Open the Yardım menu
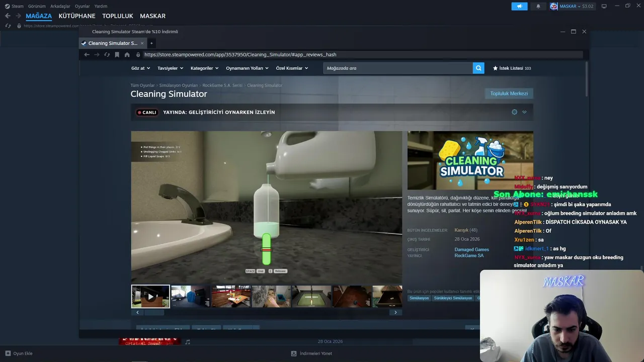The height and width of the screenshot is (362, 644). [x=101, y=6]
